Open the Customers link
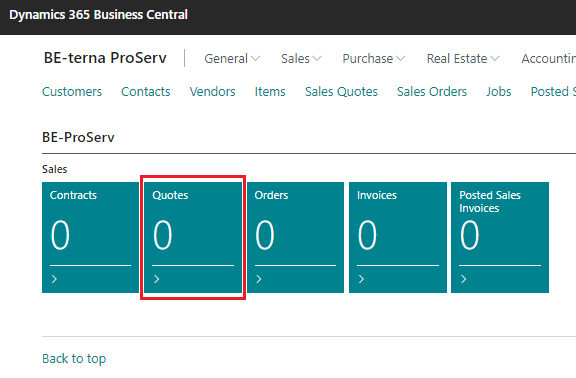 [72, 91]
